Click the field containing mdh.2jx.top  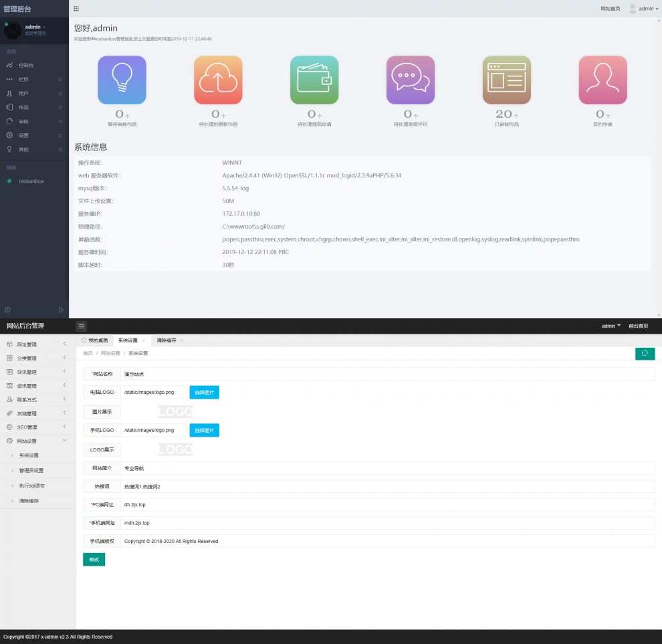click(x=387, y=523)
